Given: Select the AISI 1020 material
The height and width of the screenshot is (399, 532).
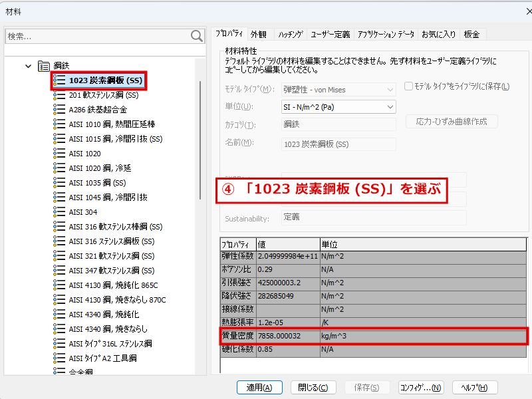Looking at the screenshot, I should (85, 154).
